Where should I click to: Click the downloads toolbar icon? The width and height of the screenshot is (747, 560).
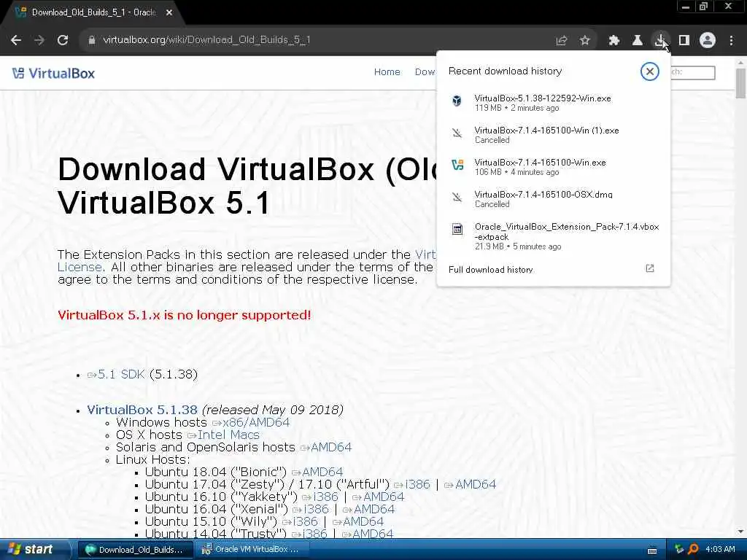tap(660, 41)
